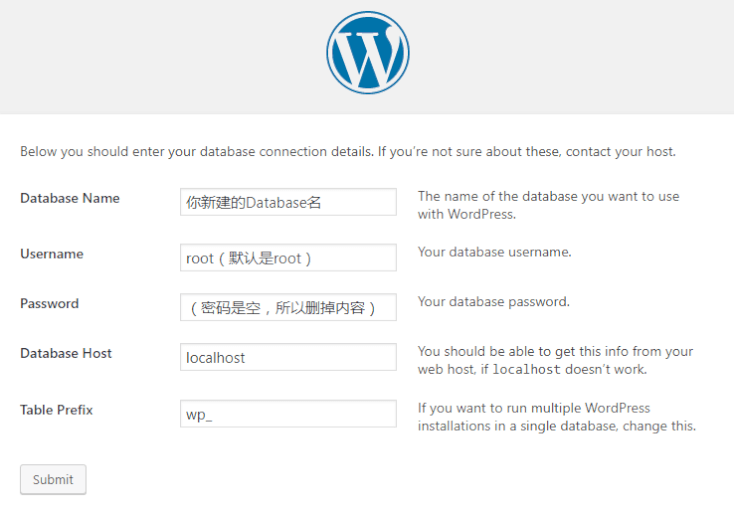Click intro text 'Below you should enter your database'
The width and height of the screenshot is (734, 515).
(x=348, y=152)
